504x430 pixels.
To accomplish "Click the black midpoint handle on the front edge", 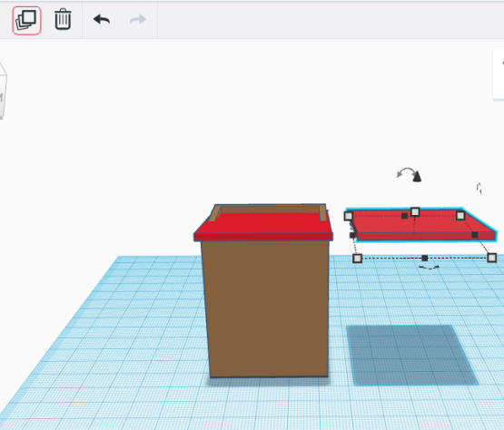I will [x=425, y=258].
